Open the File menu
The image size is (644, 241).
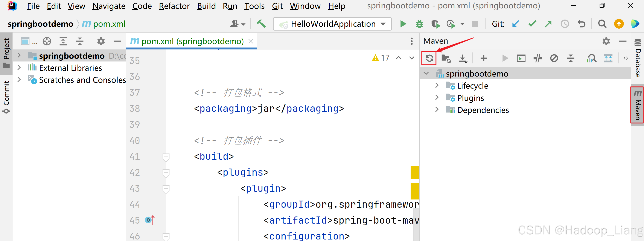[33, 6]
